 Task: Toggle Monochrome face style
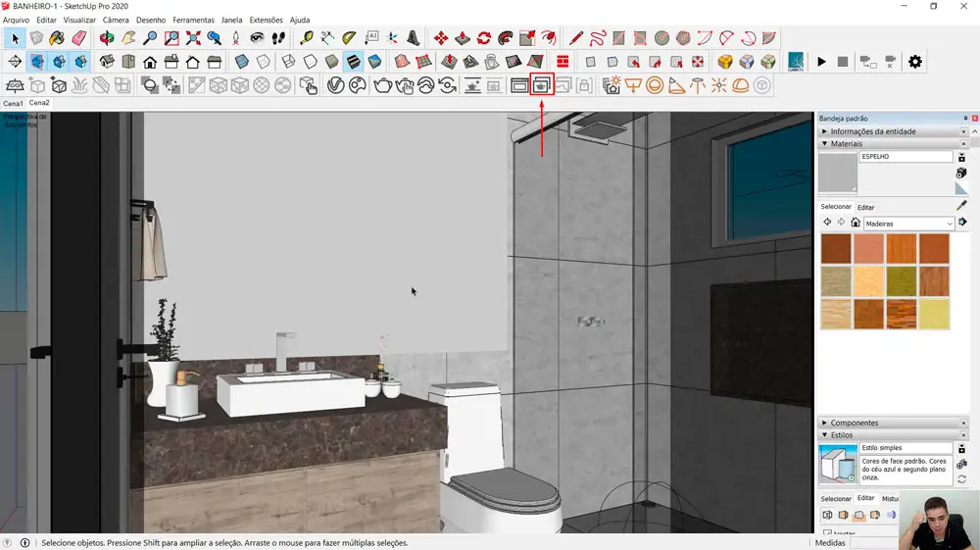[x=374, y=62]
